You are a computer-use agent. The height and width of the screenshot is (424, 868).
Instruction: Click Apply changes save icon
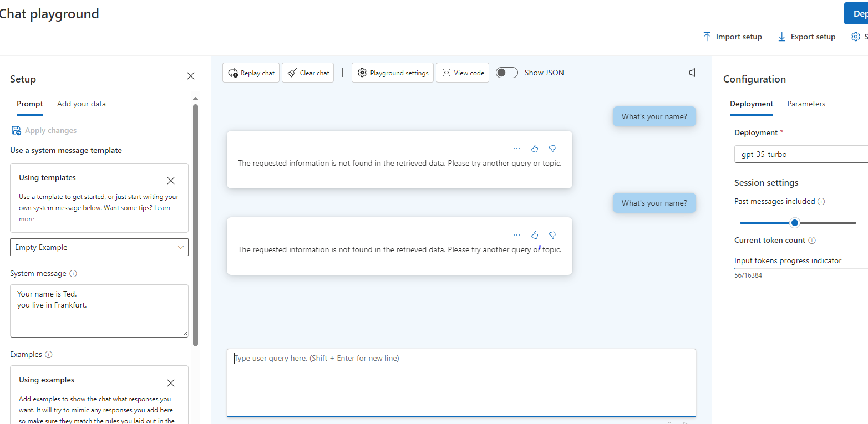tap(16, 131)
